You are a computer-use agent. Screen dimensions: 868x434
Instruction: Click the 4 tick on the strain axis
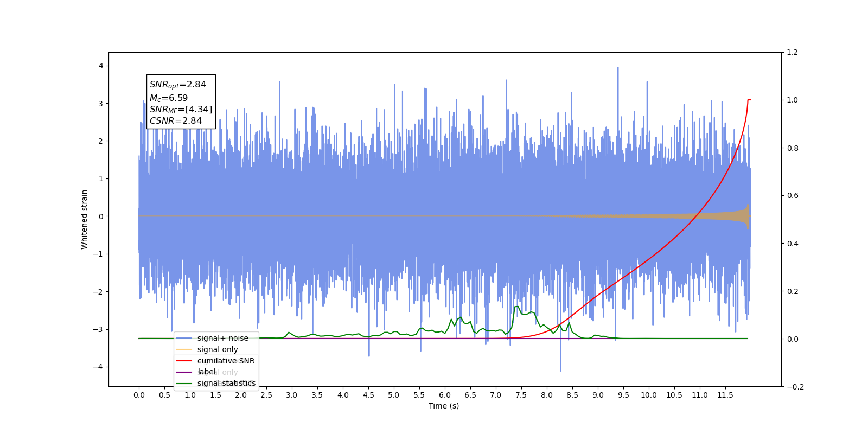(101, 66)
